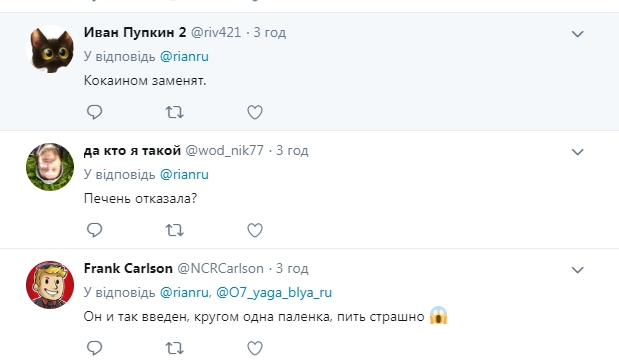
Task: Open Frank Carlson's Vault Boy avatar
Action: [x=50, y=285]
